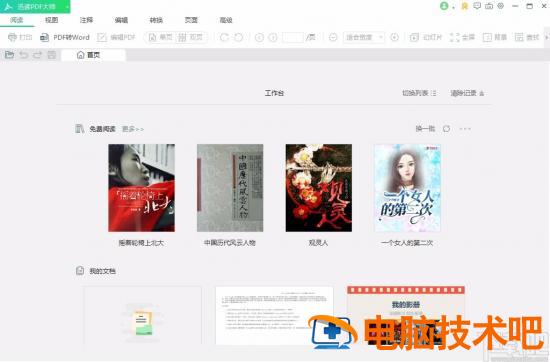The height and width of the screenshot is (362, 550).
Task: Switch to the 注释 annotation tab
Action: coord(86,20)
